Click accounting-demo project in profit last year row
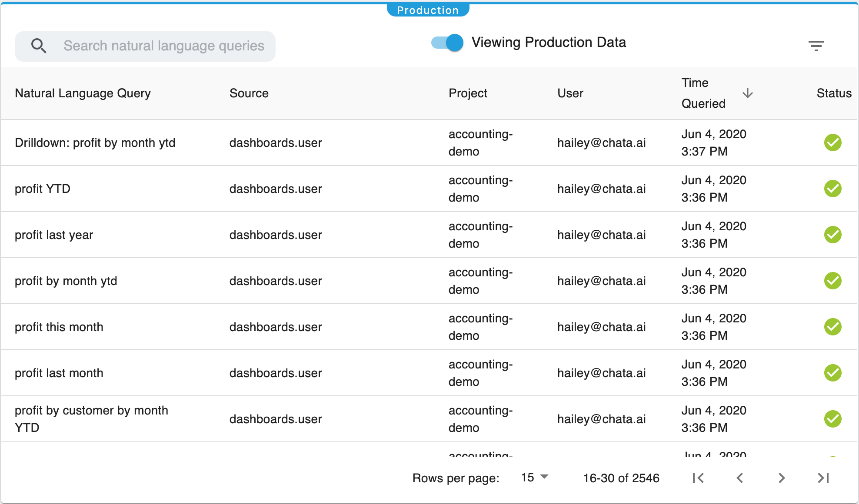Viewport: 859px width, 504px height. tap(481, 235)
